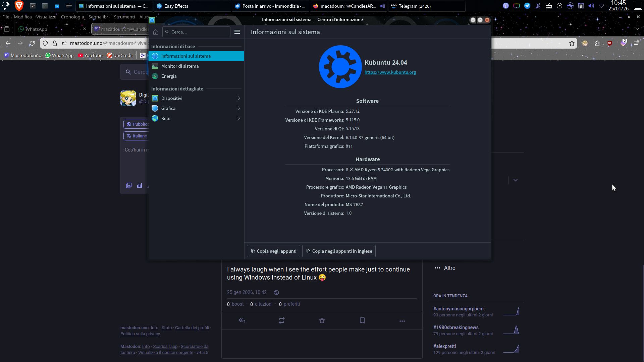Click the chevron dropdown at the right panel
The width and height of the screenshot is (644, 362).
coord(516,180)
